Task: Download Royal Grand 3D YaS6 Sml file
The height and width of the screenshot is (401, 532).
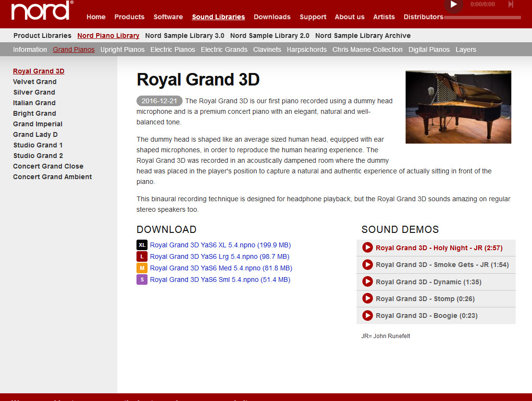Action: pos(220,279)
